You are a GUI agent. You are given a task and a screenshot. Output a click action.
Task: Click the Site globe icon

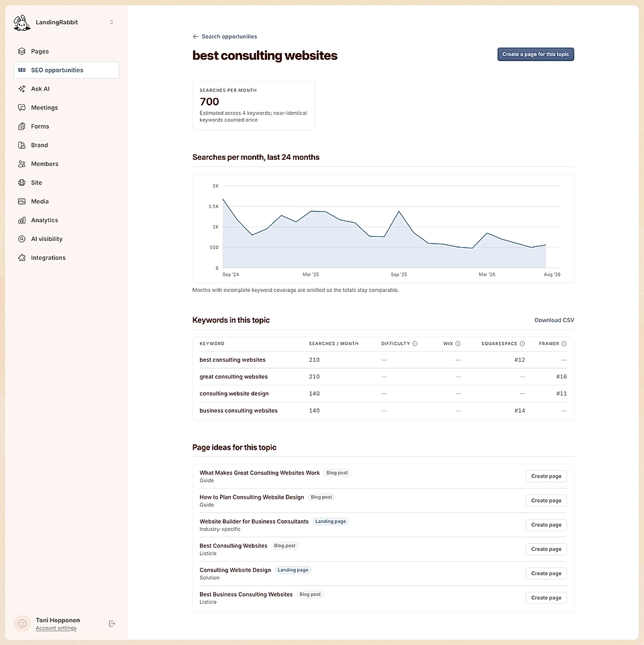pos(21,183)
